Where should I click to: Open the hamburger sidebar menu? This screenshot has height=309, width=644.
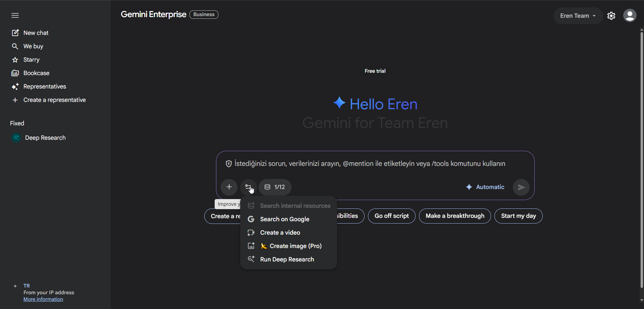[x=15, y=15]
